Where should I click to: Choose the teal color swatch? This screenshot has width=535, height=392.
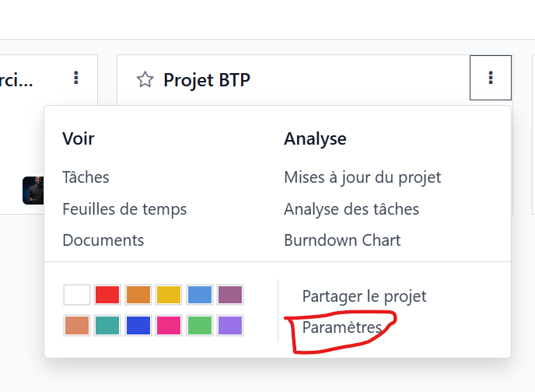107,325
